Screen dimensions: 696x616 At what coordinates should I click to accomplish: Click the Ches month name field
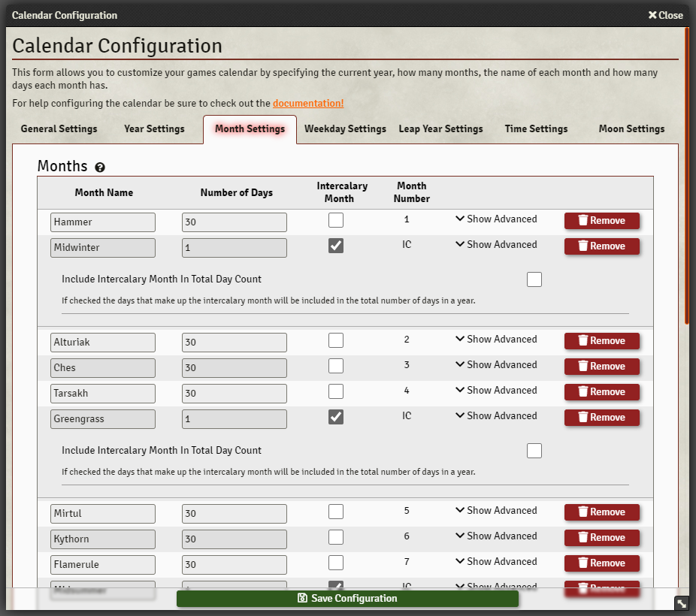[103, 368]
